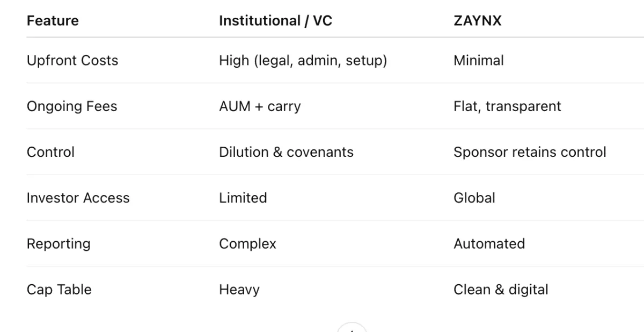The width and height of the screenshot is (644, 332).
Task: Click the Global cell under ZAYNX
Action: coord(474,198)
